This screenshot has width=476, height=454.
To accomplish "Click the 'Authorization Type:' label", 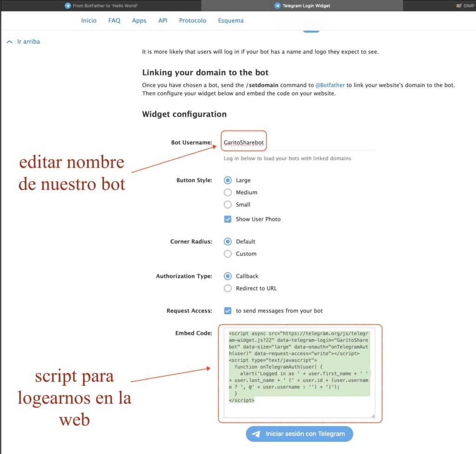I will (184, 276).
